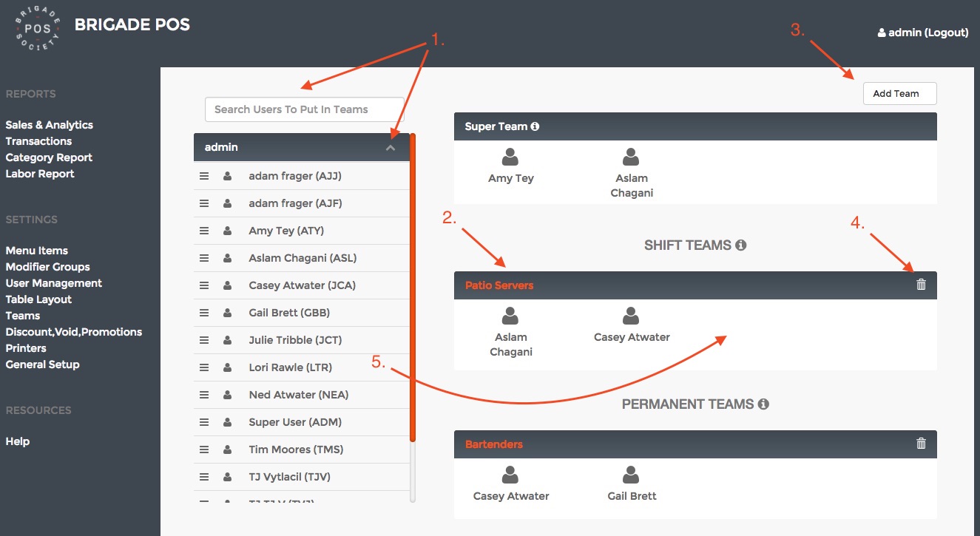
Task: Open Table Layout settings
Action: tap(38, 299)
